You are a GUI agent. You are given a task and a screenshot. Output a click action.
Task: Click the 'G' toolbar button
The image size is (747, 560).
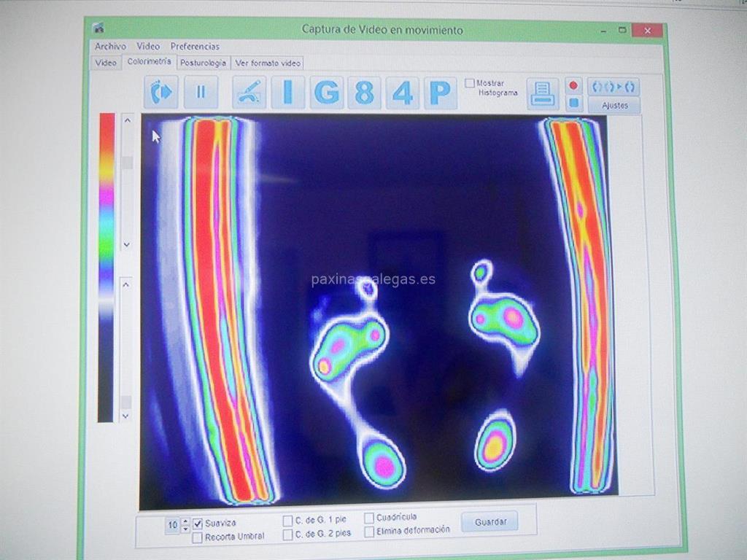coord(326,93)
